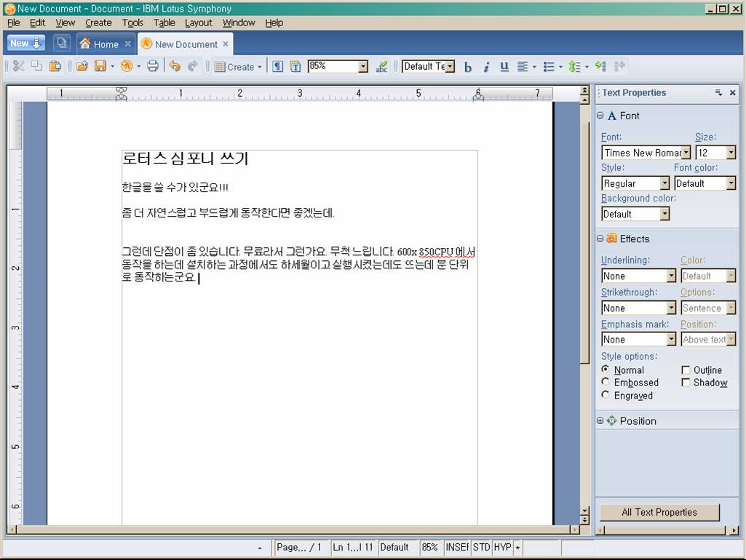
Task: Close the New Document tab
Action: pyautogui.click(x=226, y=44)
